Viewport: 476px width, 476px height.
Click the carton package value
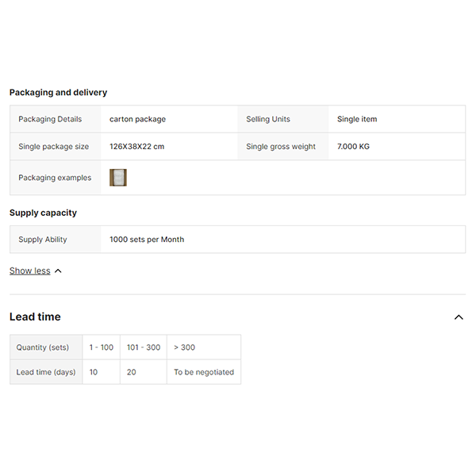[x=137, y=119]
